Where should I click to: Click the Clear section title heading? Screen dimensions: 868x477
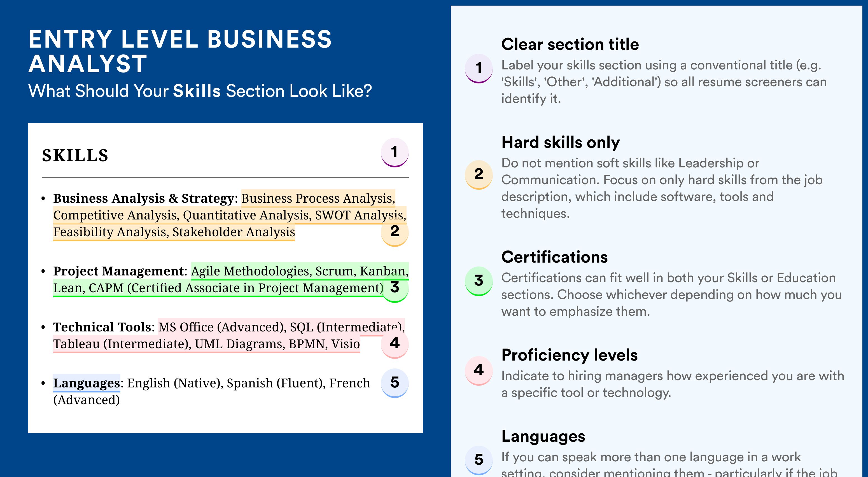click(x=570, y=44)
